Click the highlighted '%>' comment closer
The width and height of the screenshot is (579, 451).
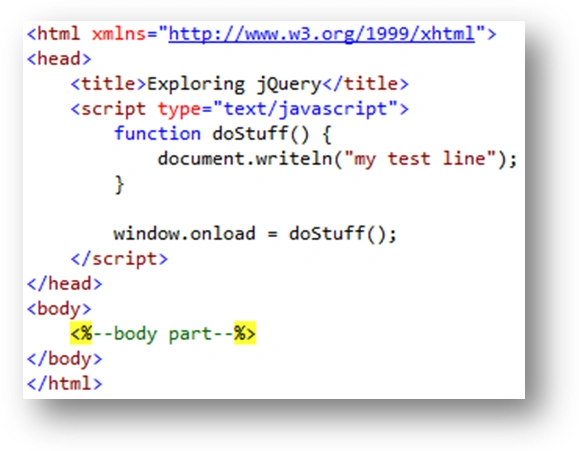[245, 334]
